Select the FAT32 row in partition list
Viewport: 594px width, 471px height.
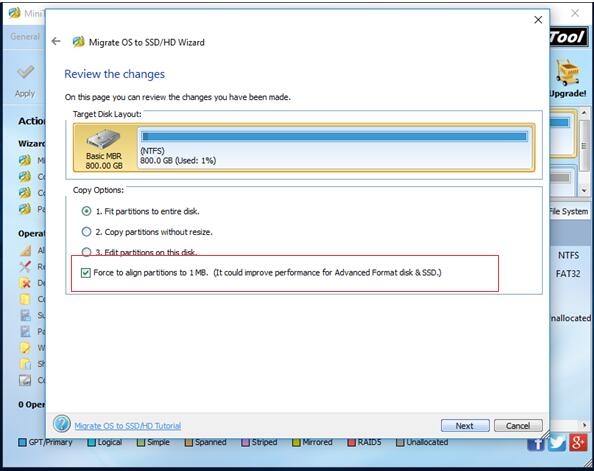tap(568, 274)
